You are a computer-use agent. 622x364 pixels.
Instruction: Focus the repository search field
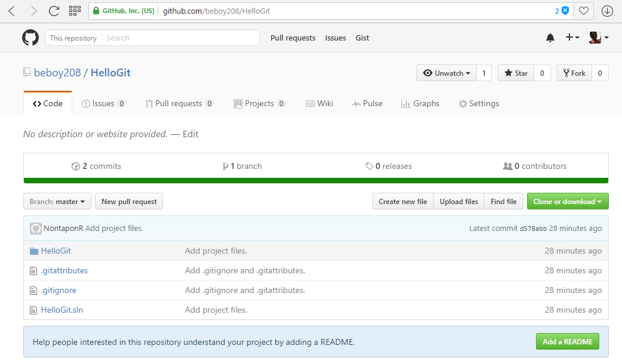click(x=180, y=38)
